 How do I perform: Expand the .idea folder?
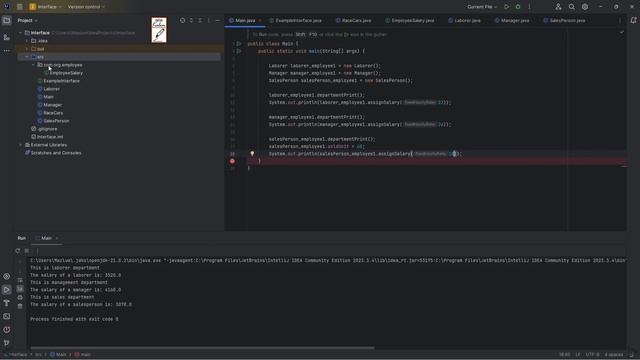27,41
